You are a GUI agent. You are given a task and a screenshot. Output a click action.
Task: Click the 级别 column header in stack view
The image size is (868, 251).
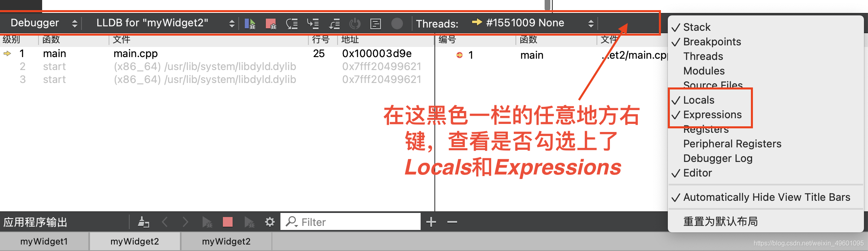point(11,40)
